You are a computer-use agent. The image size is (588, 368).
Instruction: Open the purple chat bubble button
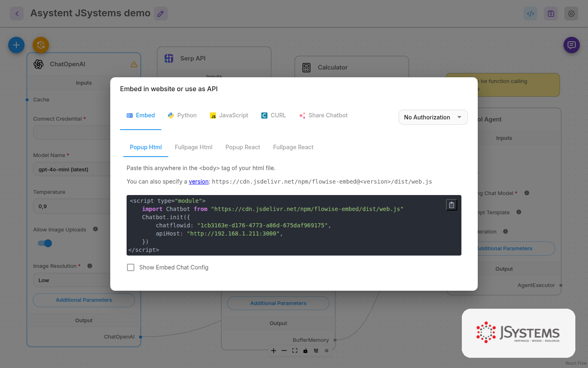tap(572, 45)
